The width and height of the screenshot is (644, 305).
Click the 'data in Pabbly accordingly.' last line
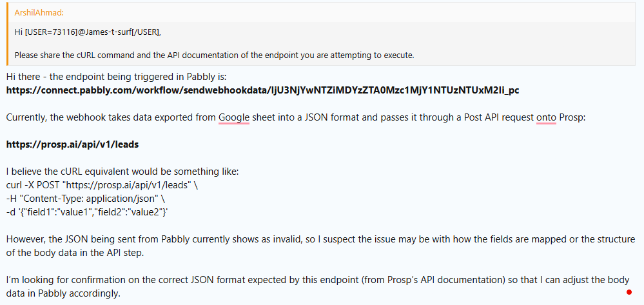coord(63,293)
